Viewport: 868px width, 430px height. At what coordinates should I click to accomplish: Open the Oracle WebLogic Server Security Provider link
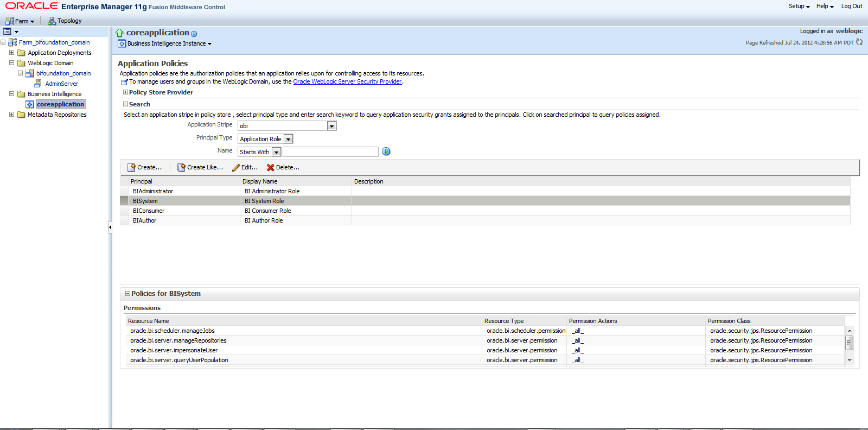click(x=347, y=81)
